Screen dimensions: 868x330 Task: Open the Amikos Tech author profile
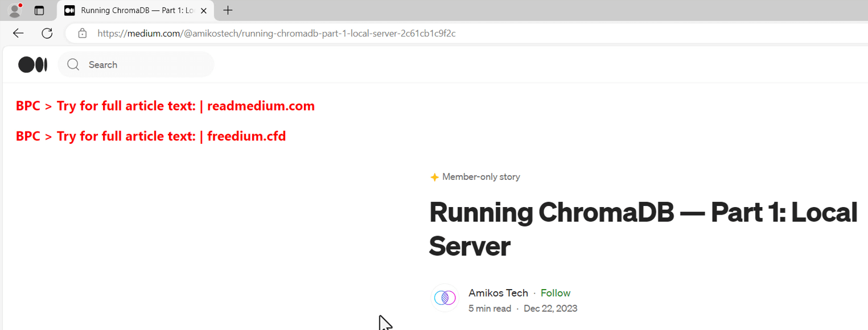coord(498,293)
